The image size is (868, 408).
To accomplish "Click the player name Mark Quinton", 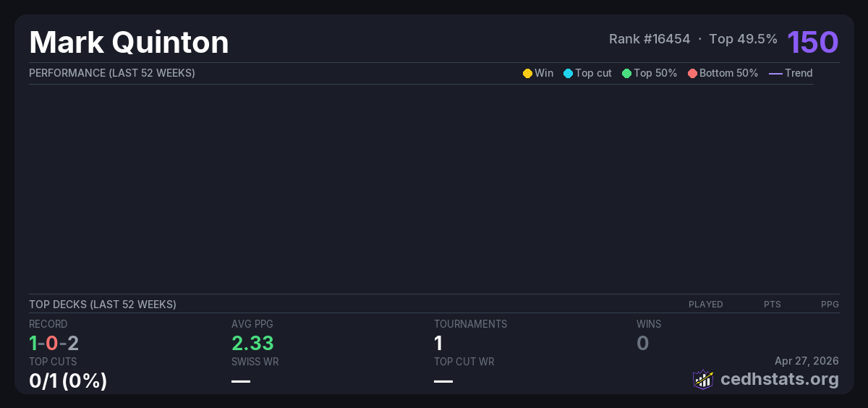I will 129,43.
